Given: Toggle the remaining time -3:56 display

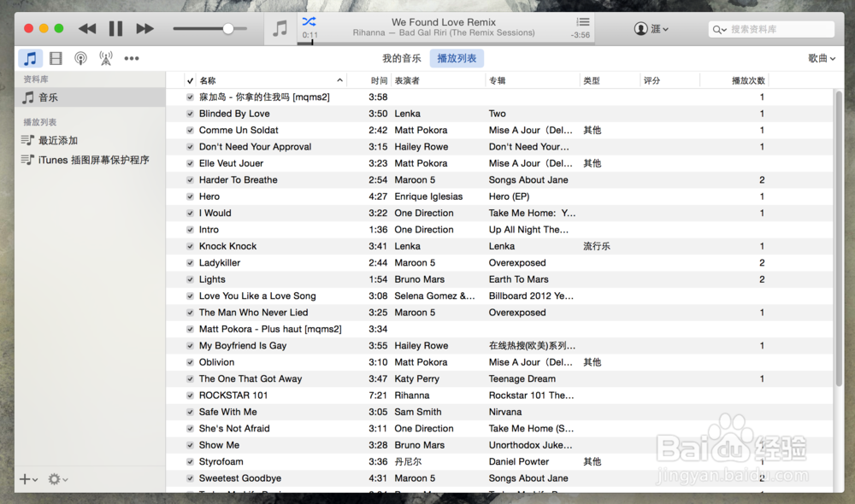Looking at the screenshot, I should [581, 35].
